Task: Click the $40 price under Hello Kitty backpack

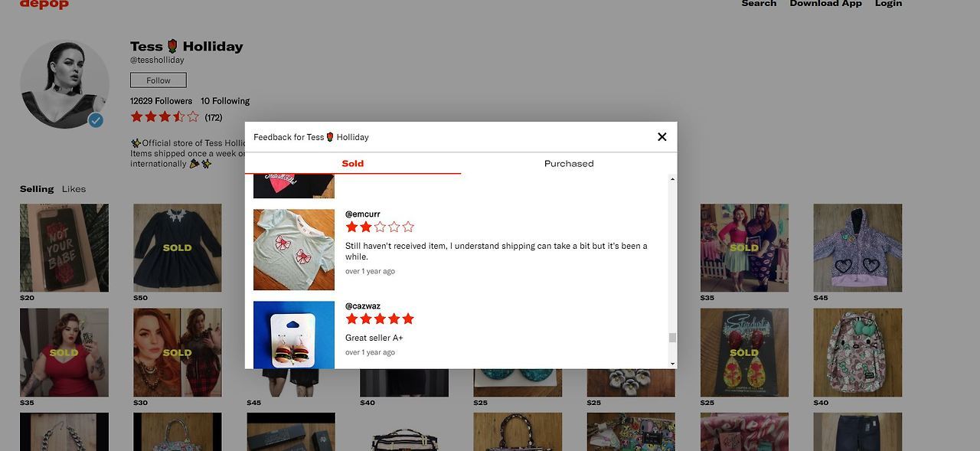Action: (820, 403)
